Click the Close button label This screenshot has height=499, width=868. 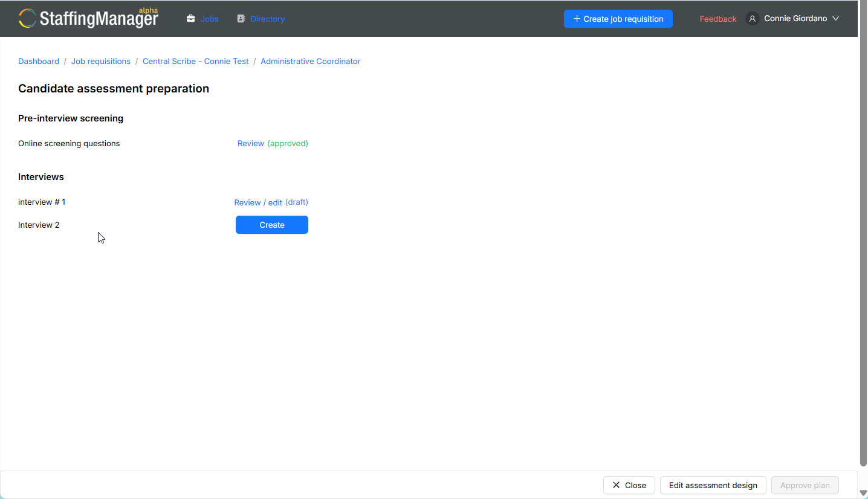coord(635,485)
